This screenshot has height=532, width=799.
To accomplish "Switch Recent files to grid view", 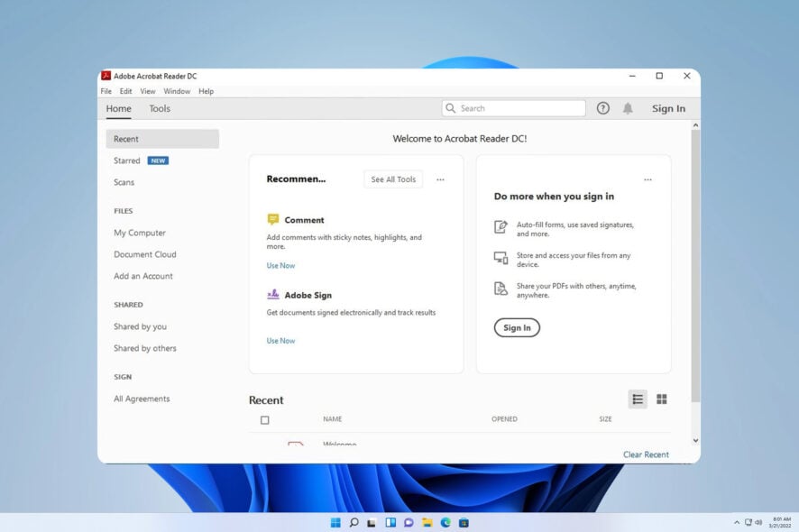I will (x=662, y=399).
